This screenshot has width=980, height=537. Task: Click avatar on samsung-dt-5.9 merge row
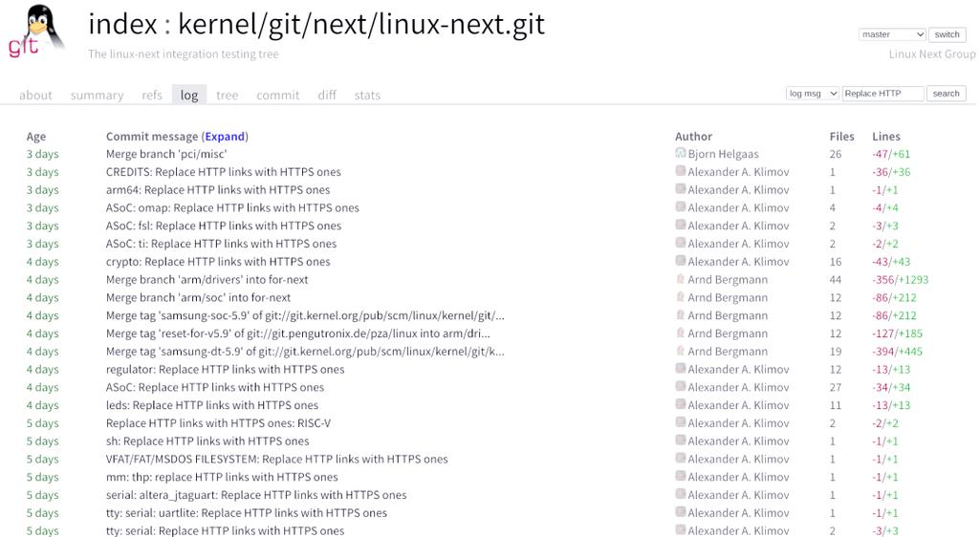pos(681,351)
